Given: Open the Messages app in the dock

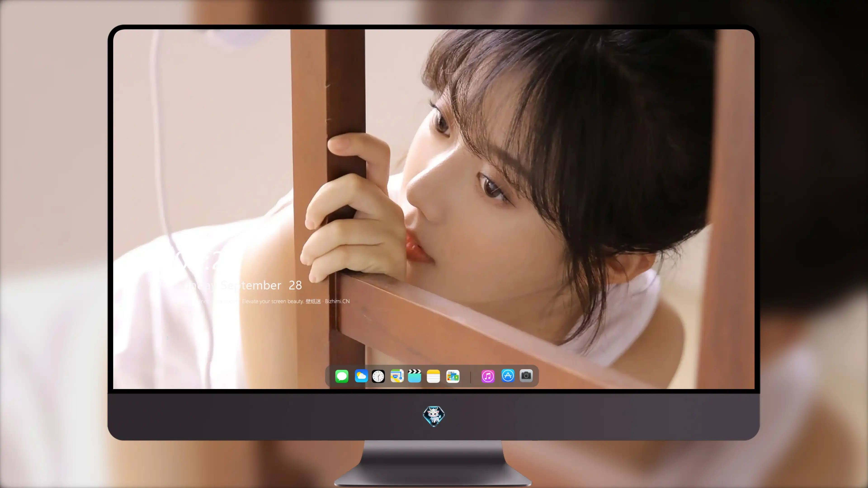Looking at the screenshot, I should coord(342,376).
